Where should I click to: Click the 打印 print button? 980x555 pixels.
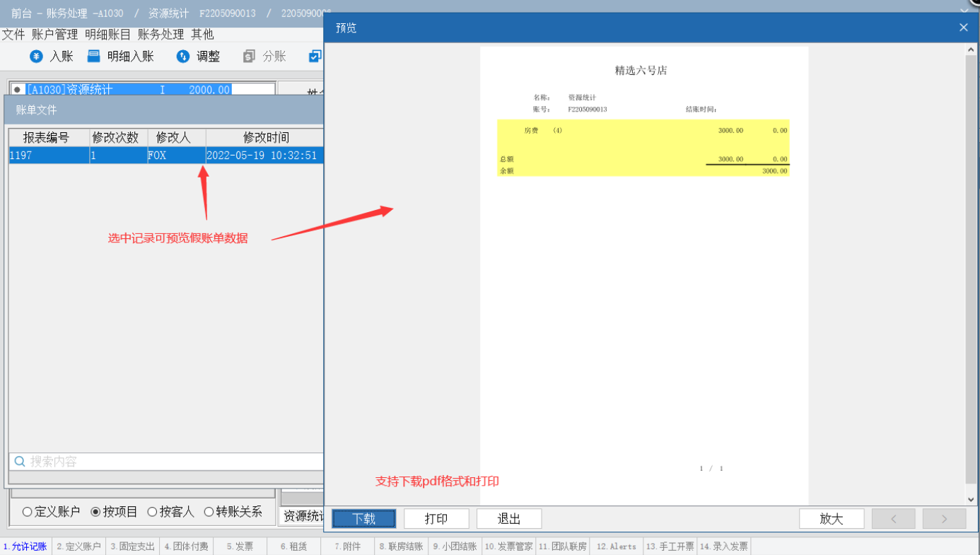pos(436,519)
